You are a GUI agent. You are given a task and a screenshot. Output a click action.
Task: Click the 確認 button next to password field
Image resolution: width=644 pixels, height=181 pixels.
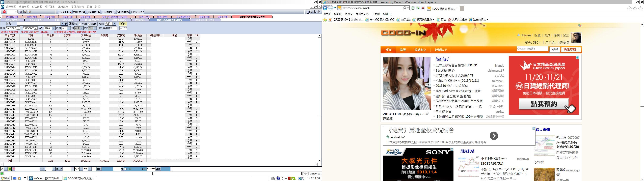pos(158,169)
